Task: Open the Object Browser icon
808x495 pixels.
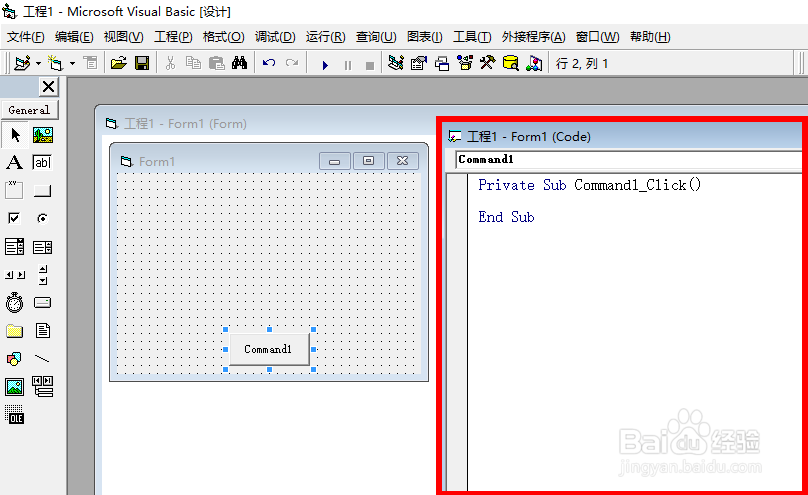Action: click(465, 63)
